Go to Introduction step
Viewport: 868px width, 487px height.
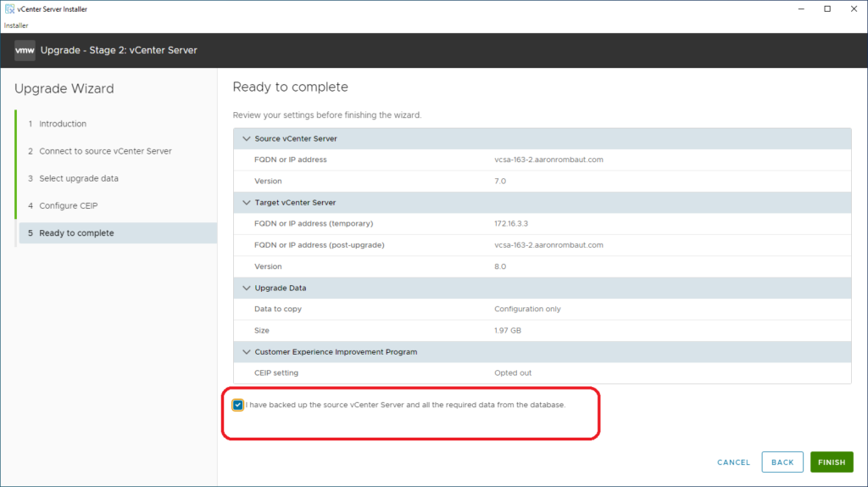coord(62,124)
